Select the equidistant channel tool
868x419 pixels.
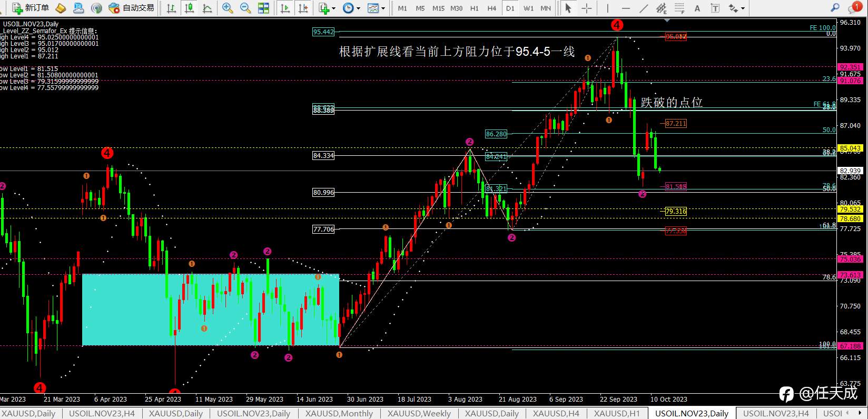pos(662,8)
